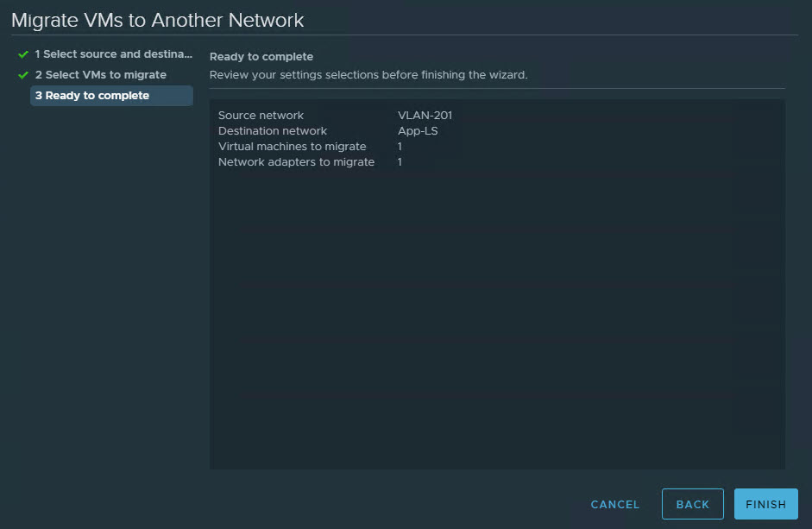Select step 3 Ready to complete
The width and height of the screenshot is (812, 529).
coord(92,96)
